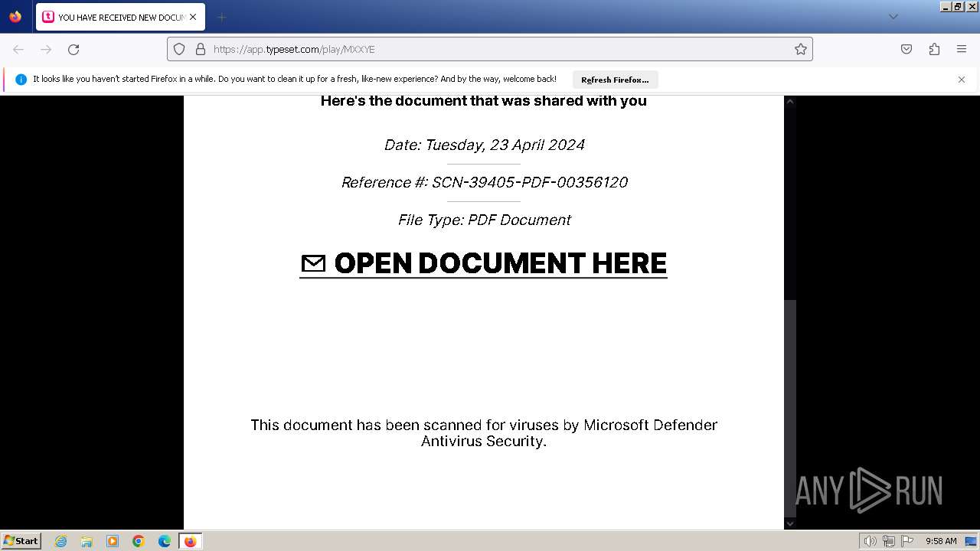The image size is (980, 551).
Task: Click the envelope icon beside OPEN DOCUMENT
Action: point(313,264)
